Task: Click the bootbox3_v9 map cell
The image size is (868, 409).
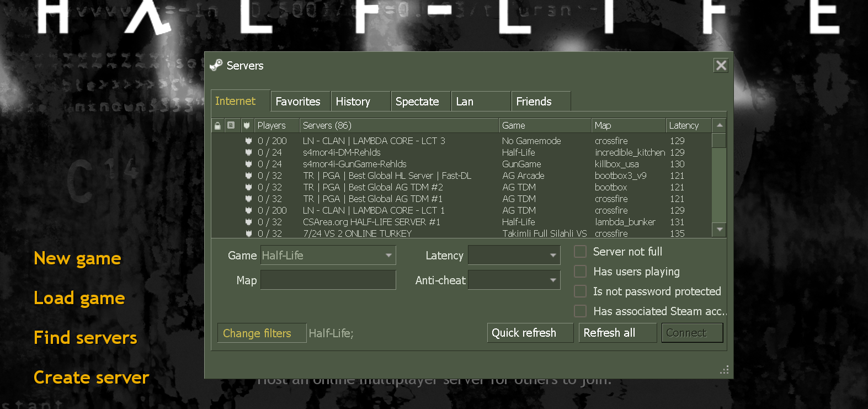Action: coord(621,176)
